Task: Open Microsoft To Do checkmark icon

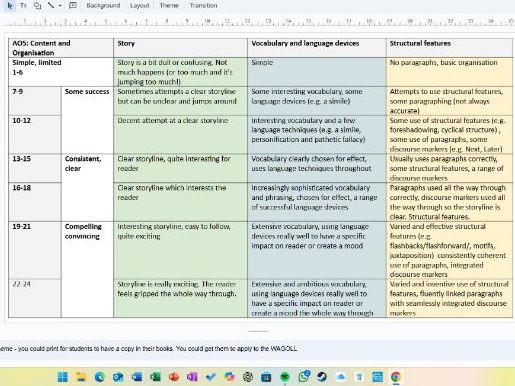Action: 211,377
